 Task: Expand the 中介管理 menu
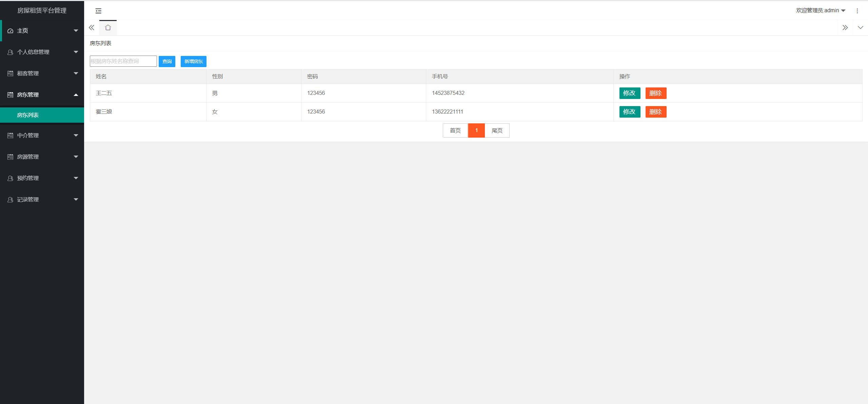(x=42, y=136)
